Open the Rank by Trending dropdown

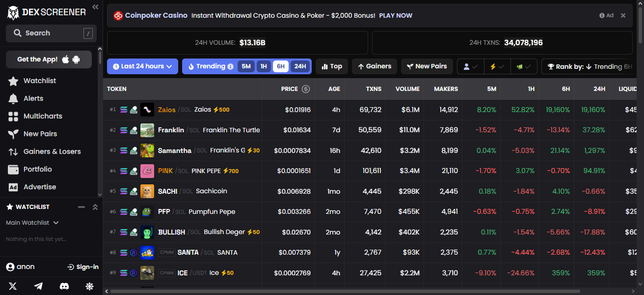click(589, 66)
